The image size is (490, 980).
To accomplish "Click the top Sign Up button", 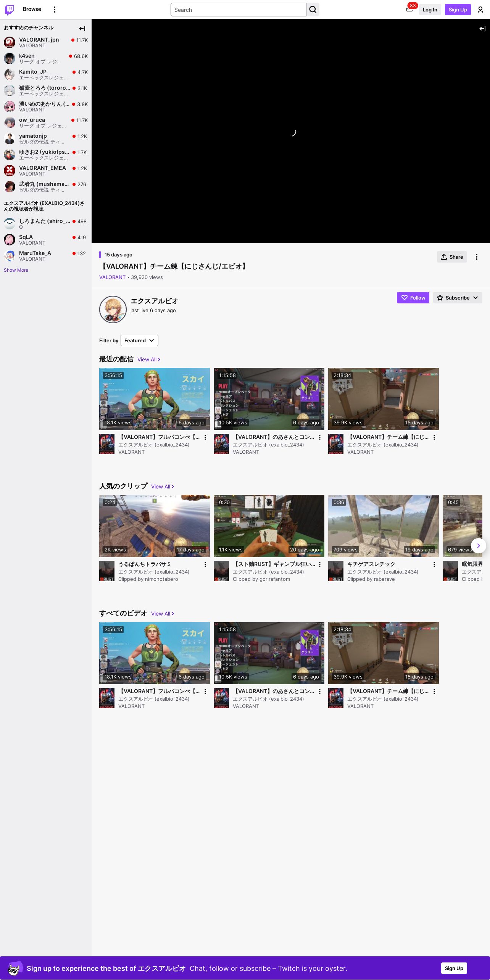I will pos(458,10).
